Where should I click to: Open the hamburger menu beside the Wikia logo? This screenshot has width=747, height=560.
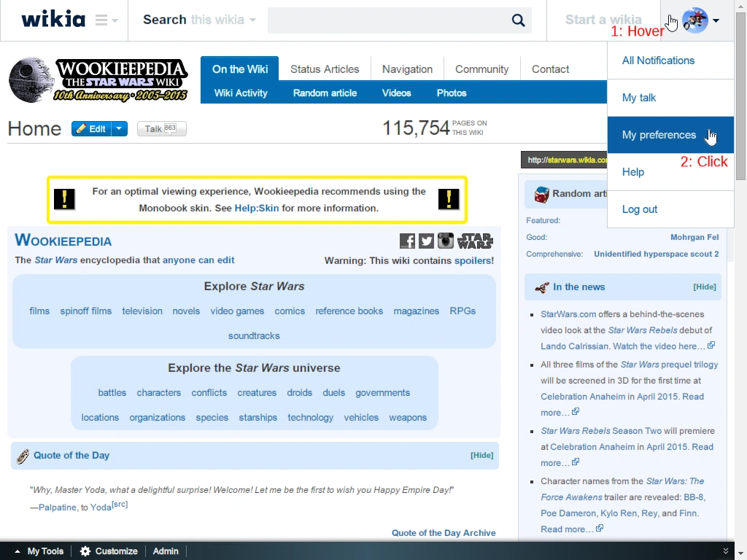tap(103, 20)
